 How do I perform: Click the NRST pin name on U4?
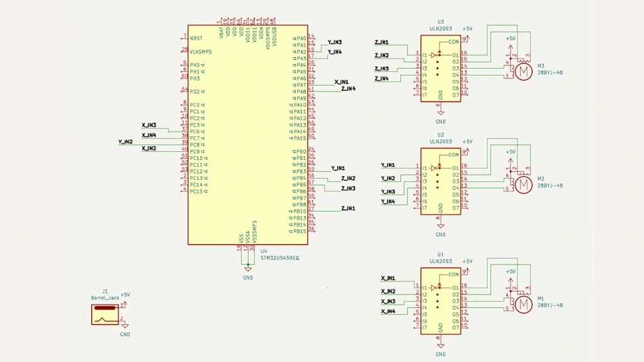tap(196, 38)
